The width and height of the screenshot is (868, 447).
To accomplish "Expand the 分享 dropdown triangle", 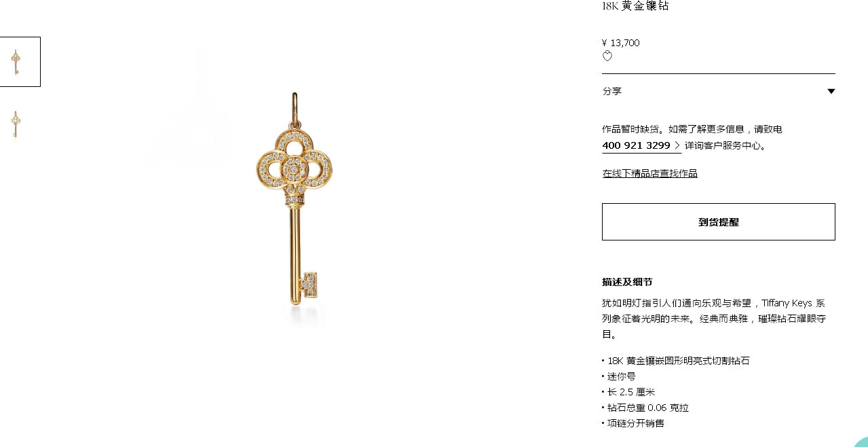I will click(x=831, y=91).
